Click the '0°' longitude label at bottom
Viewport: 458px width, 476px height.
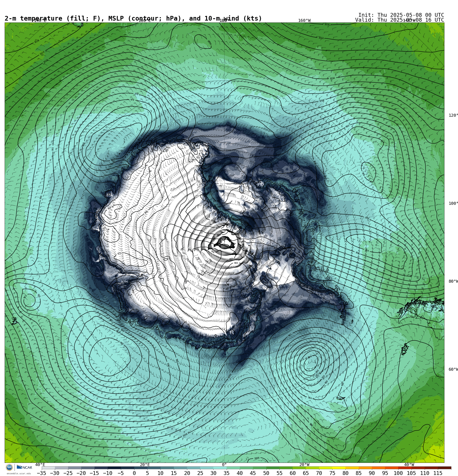click(x=224, y=465)
